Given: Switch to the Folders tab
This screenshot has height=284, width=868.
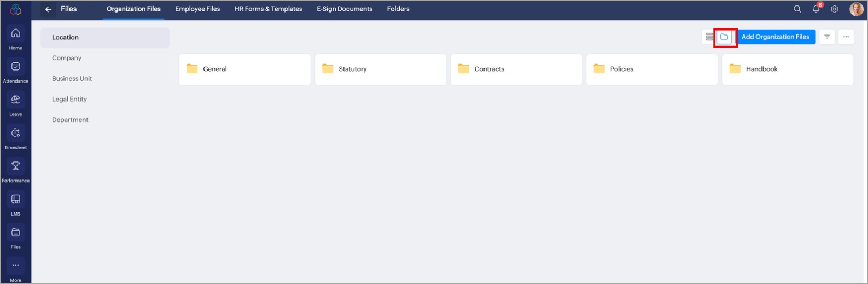Looking at the screenshot, I should pos(398,9).
